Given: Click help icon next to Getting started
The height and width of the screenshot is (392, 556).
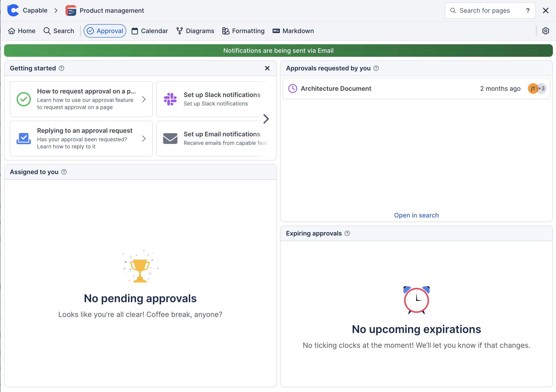Looking at the screenshot, I should coord(61,68).
